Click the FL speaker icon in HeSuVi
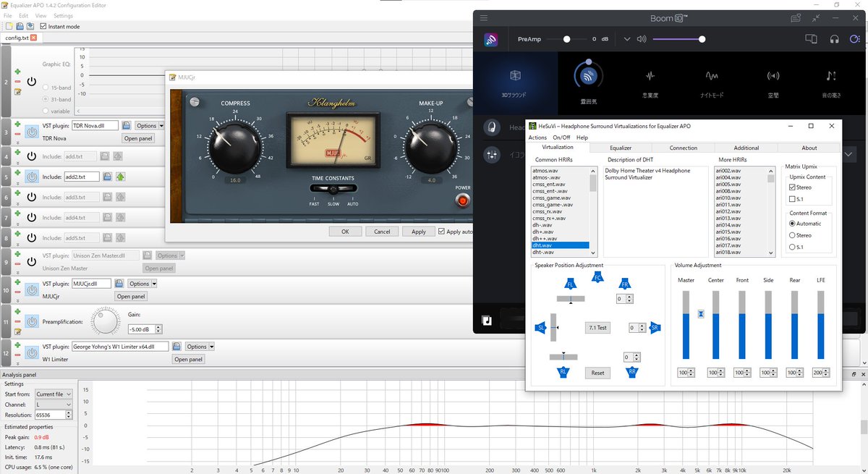Screen dimensions: 868x474 click(x=571, y=284)
